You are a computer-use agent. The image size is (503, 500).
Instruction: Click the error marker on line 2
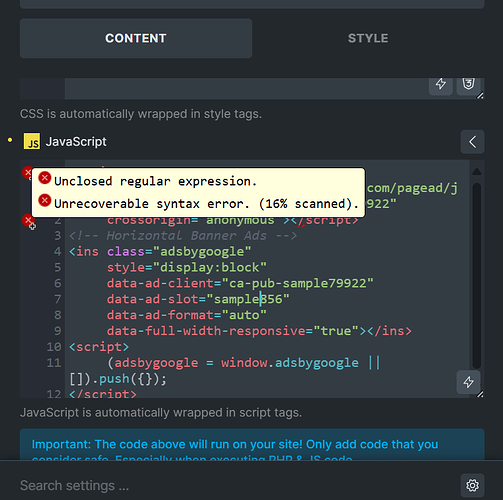(27, 220)
